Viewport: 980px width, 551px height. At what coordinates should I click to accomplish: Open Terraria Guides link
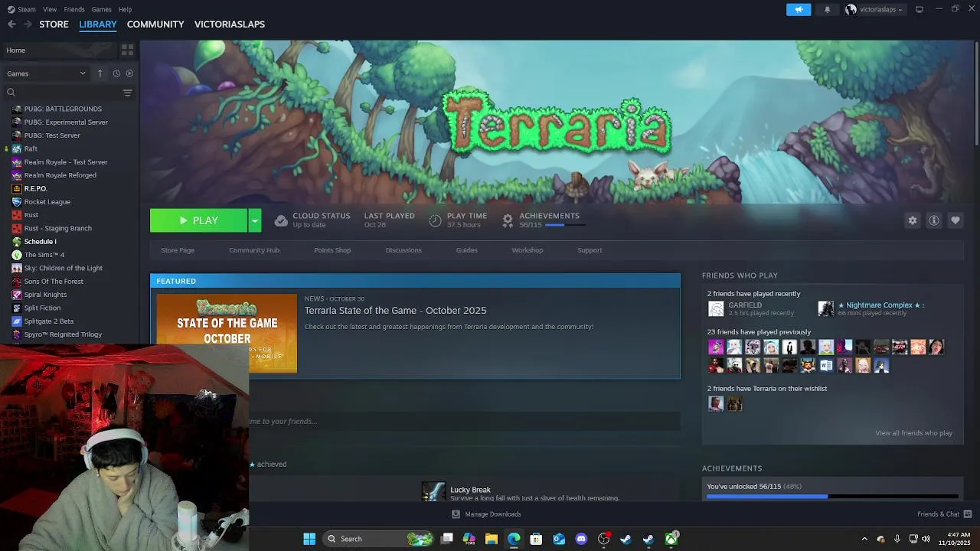click(466, 250)
